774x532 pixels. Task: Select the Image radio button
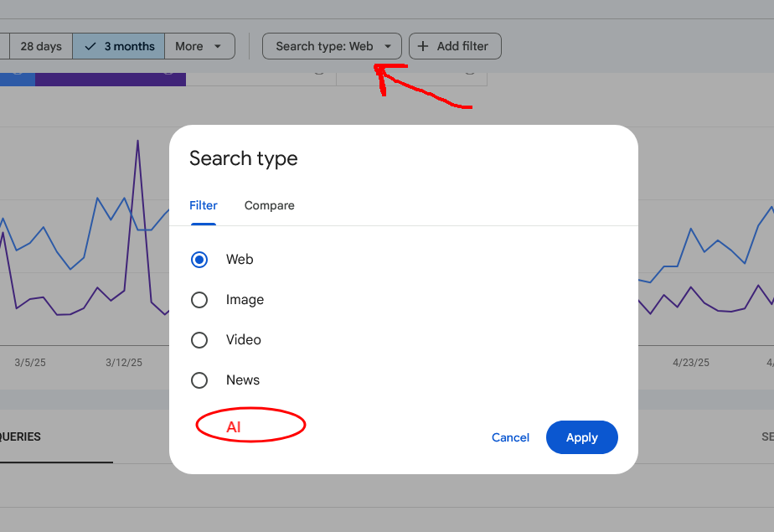199,299
